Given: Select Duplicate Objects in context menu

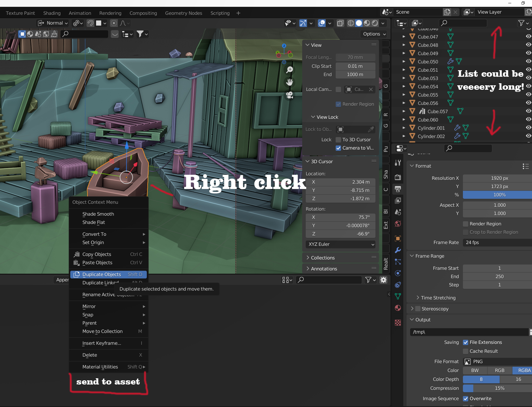Looking at the screenshot, I should 109,274.
